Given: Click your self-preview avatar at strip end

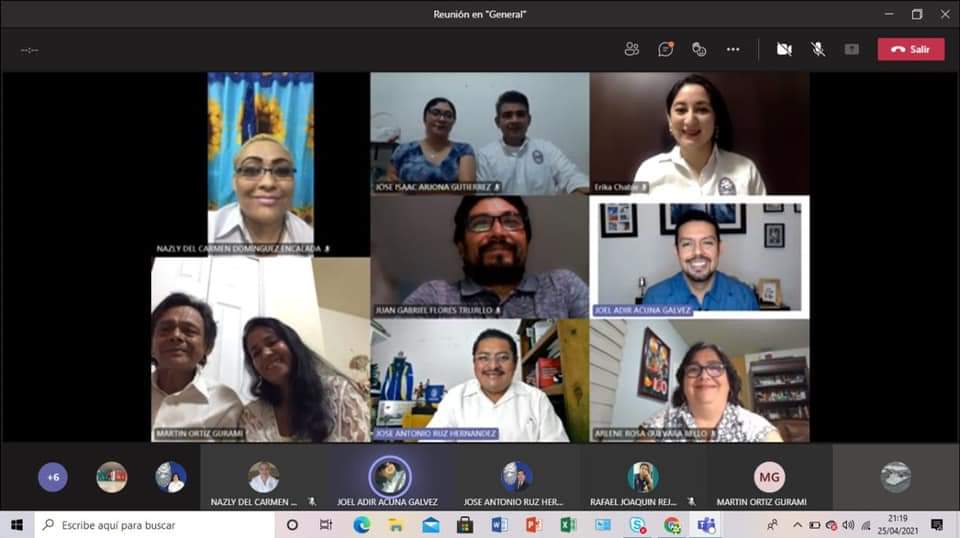Looking at the screenshot, I should point(896,477).
